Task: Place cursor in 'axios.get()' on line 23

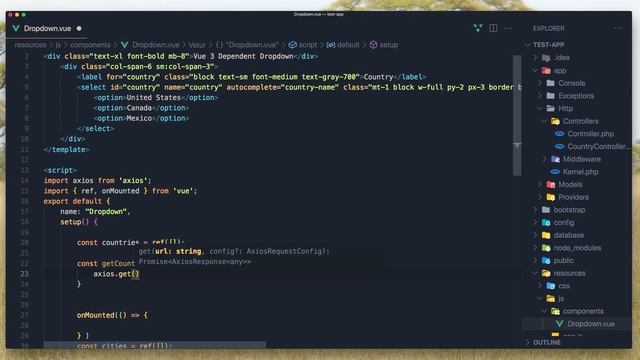Action: click(x=116, y=274)
